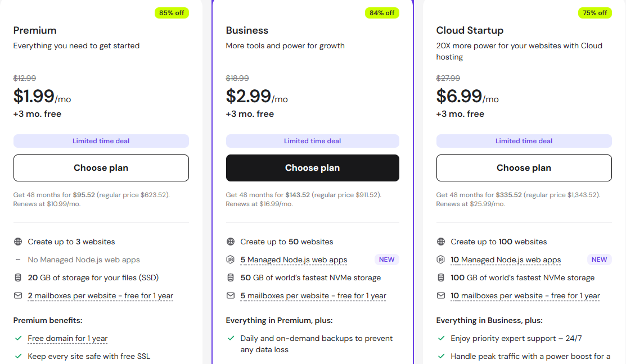This screenshot has height=364, width=626.
Task: Click globe icon beside 100 websites
Action: tap(441, 242)
